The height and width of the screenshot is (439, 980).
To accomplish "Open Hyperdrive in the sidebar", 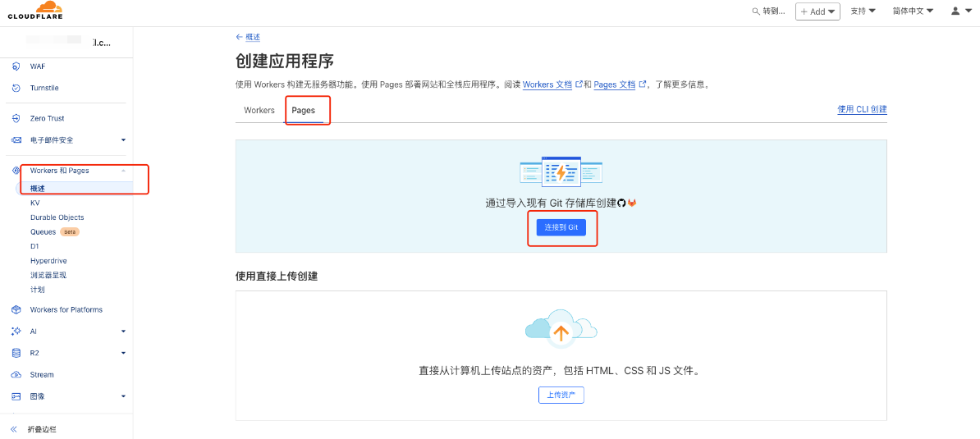I will coord(48,260).
